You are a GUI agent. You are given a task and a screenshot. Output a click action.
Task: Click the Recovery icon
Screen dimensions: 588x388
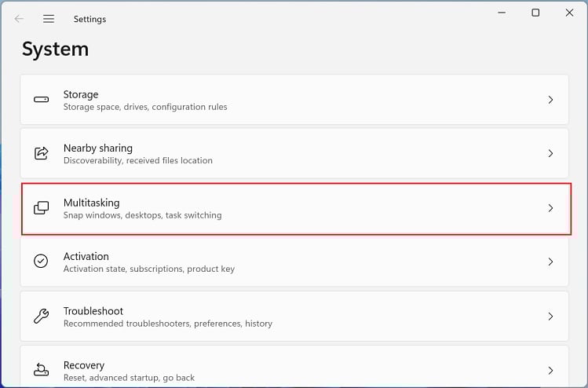coord(41,370)
